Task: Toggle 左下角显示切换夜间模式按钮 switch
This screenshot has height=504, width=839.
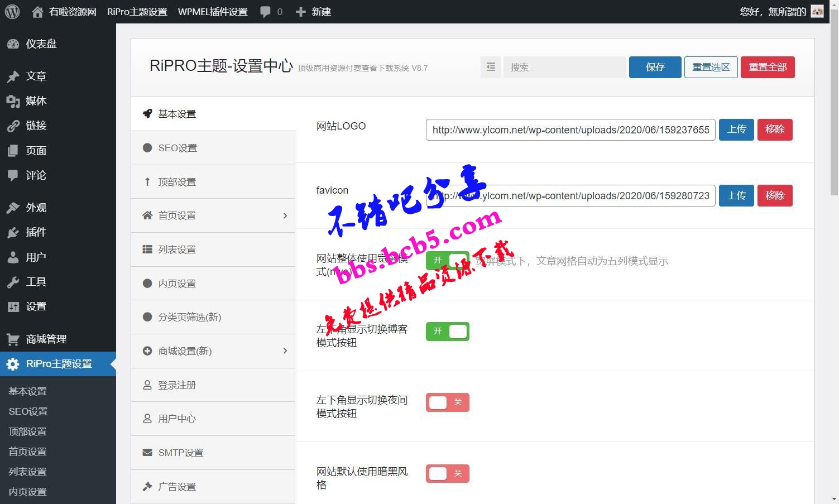Action: [448, 402]
